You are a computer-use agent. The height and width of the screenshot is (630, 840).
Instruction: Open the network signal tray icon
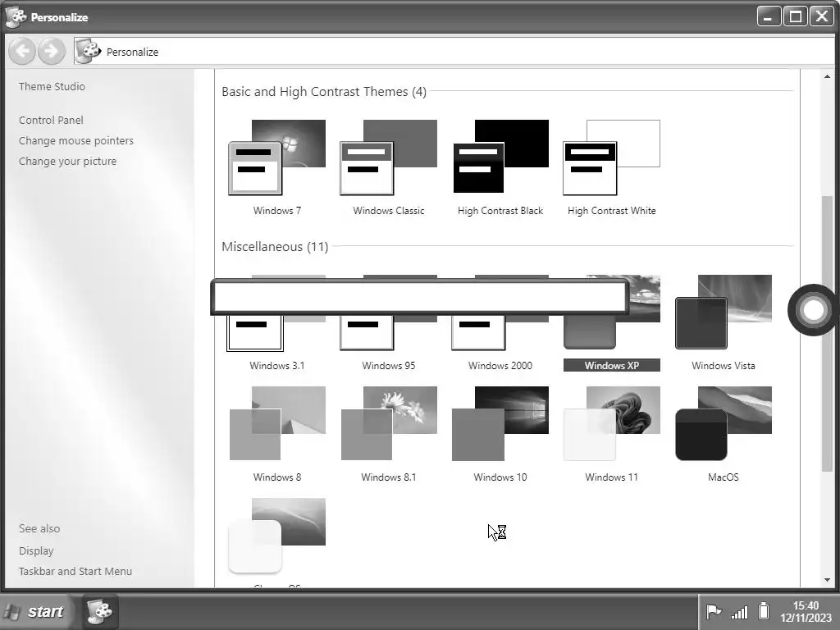[x=739, y=612]
